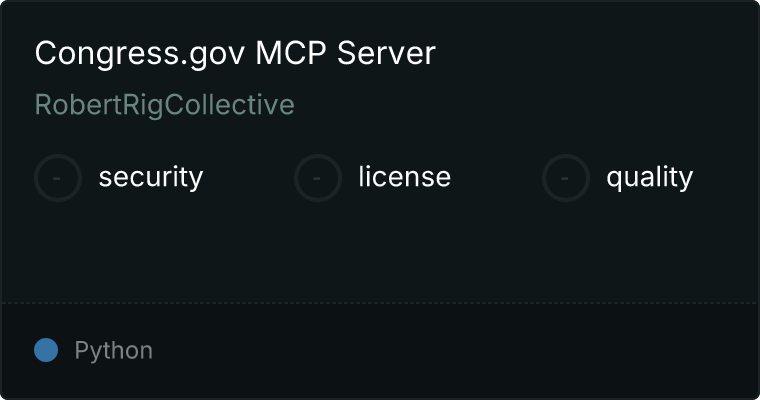The width and height of the screenshot is (760, 400).
Task: Click the word Congress.gov in the title
Action: tap(140, 53)
